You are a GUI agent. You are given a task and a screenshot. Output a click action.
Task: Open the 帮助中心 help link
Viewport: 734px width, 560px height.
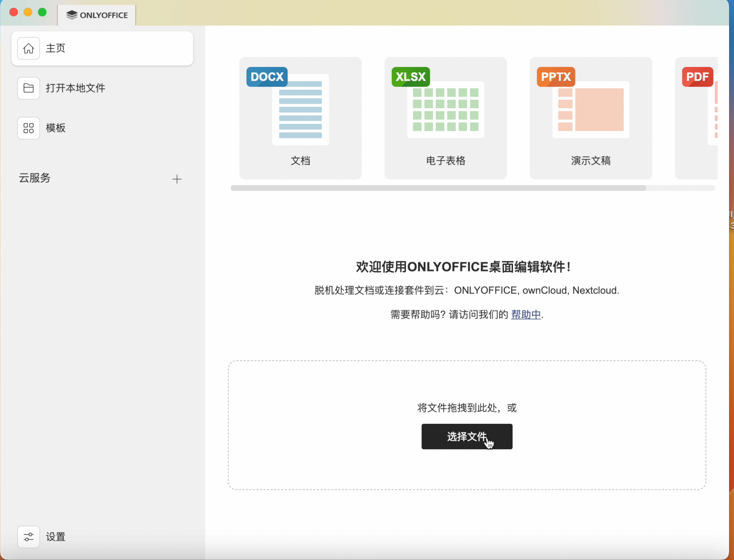(x=526, y=315)
